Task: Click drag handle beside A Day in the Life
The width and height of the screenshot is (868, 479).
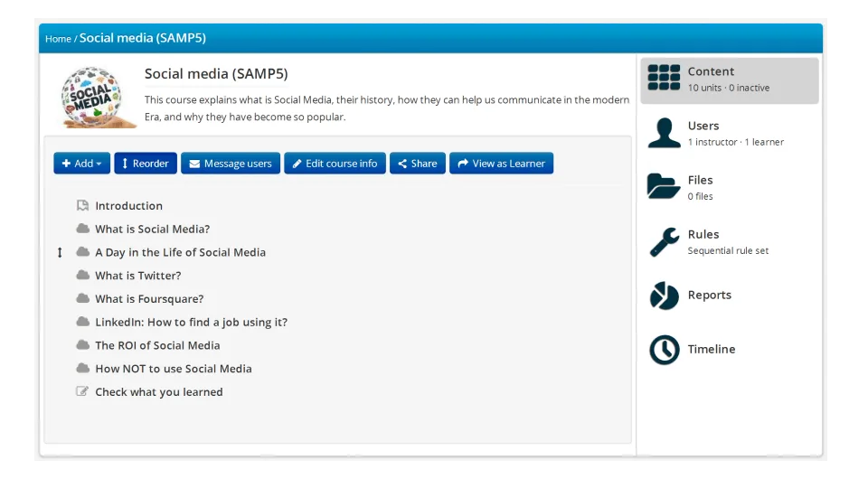Action: tap(60, 253)
